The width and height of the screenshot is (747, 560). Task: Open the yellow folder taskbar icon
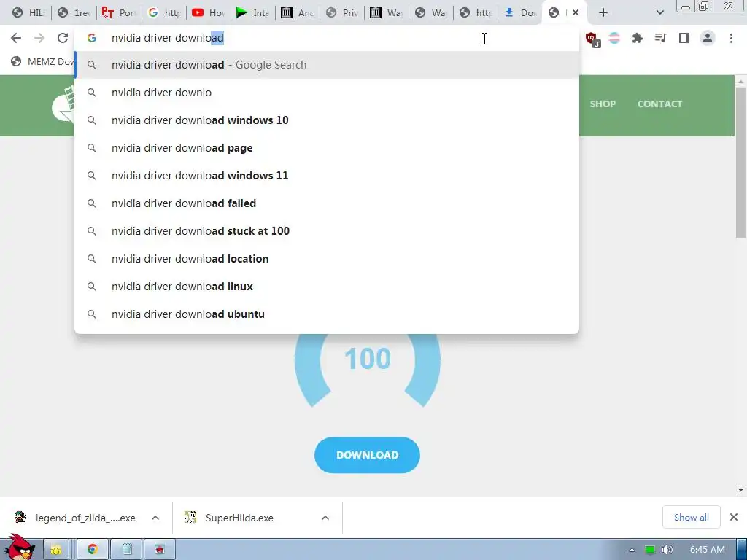(x=56, y=550)
